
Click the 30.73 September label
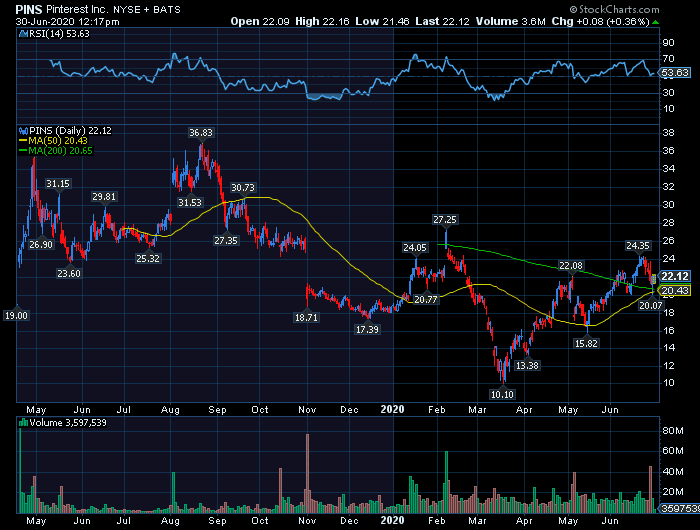[243, 188]
